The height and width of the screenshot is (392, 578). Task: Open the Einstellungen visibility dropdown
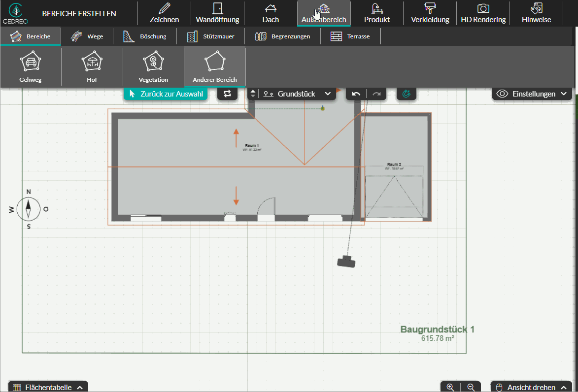pyautogui.click(x=532, y=94)
